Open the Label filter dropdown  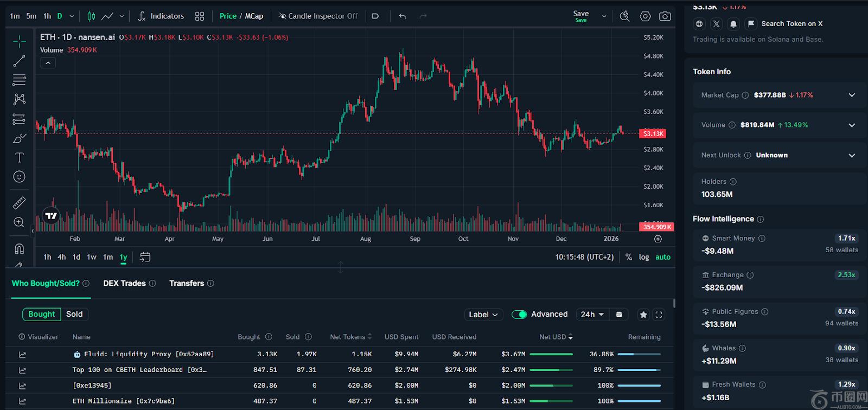point(483,315)
